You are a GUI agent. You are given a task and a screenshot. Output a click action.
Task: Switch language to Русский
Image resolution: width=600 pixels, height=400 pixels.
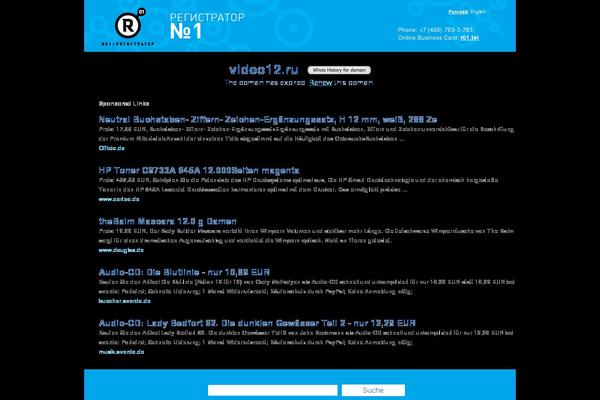[x=458, y=12]
